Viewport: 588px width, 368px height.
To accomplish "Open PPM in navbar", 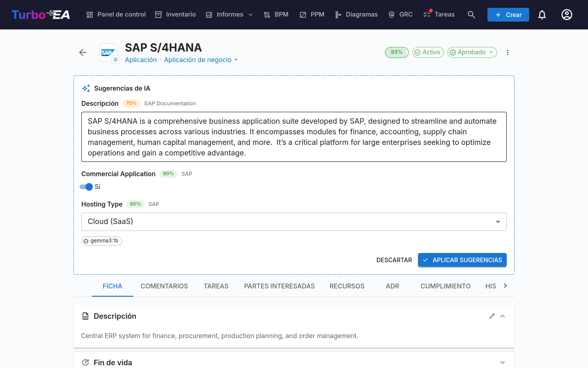I will (x=312, y=14).
